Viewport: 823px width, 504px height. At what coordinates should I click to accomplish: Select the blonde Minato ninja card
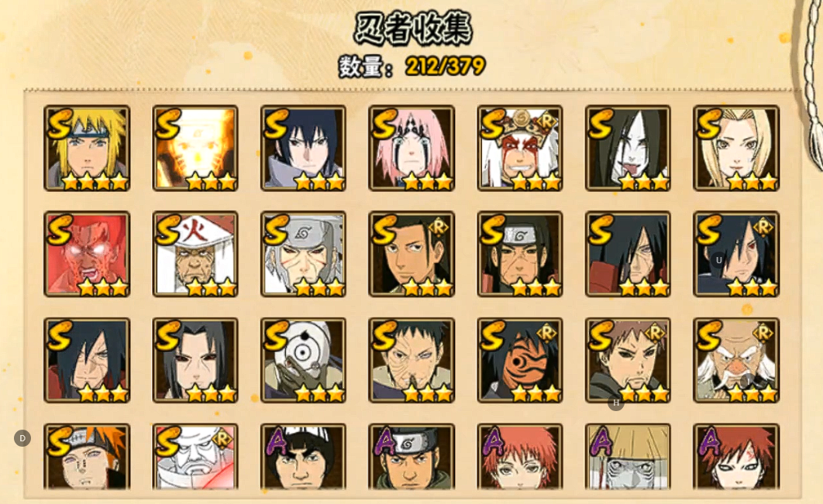87,148
